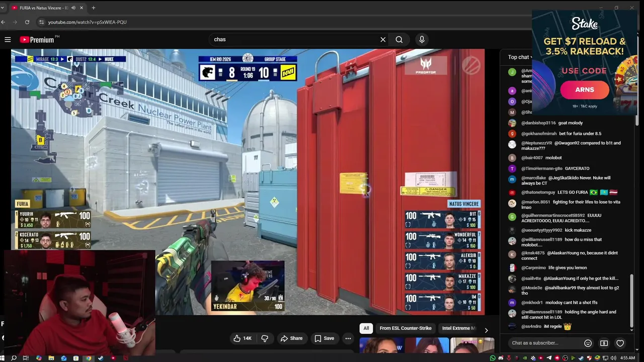
Task: Open Windows taskbar search
Action: [x=14, y=358]
